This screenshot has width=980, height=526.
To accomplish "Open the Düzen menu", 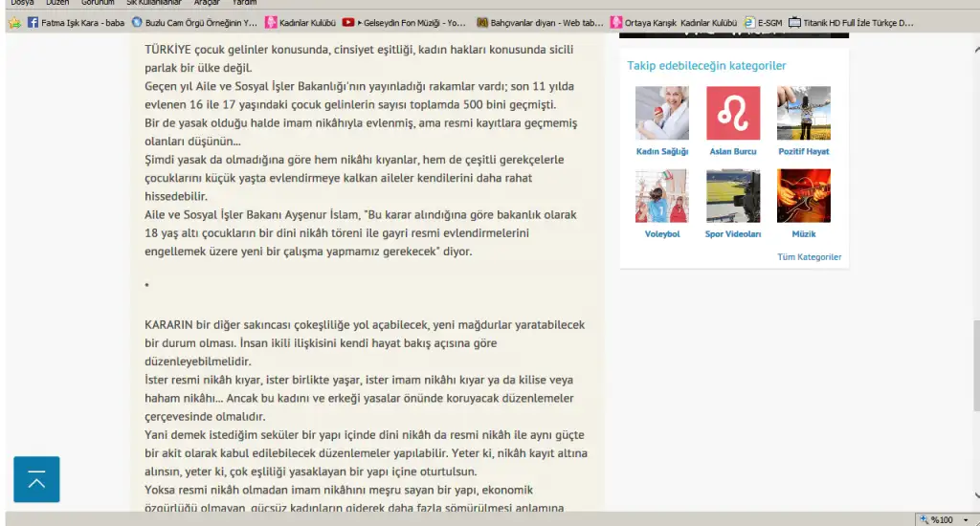I will tap(57, 3).
